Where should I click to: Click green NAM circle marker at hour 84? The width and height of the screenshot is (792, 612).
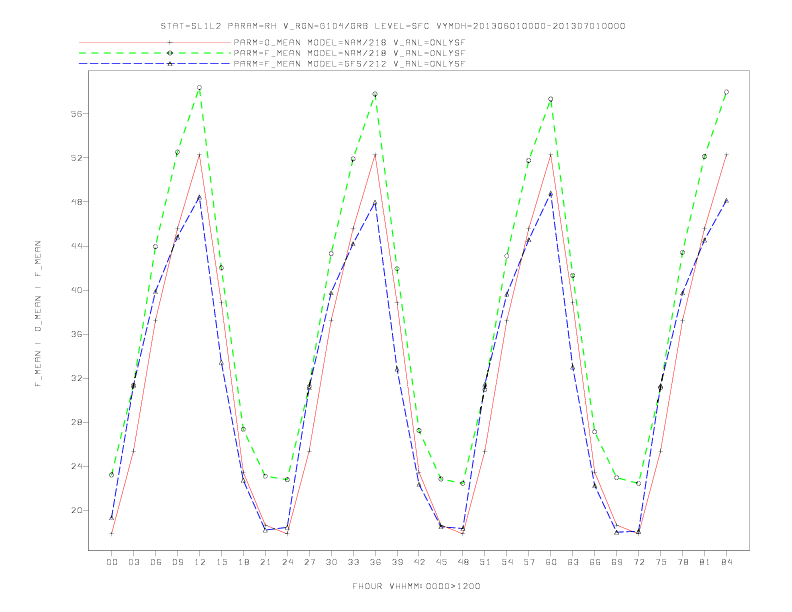(726, 92)
